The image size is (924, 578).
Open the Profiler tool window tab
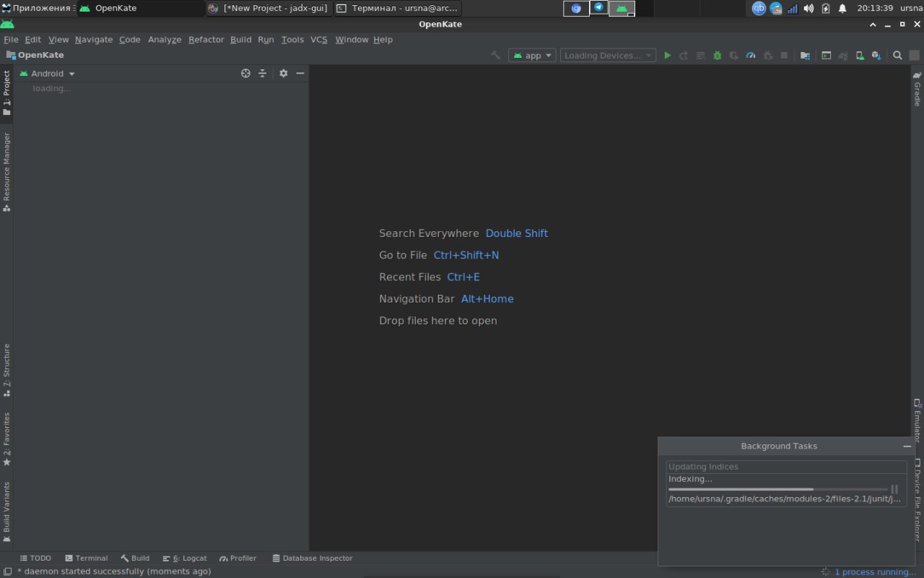[238, 558]
